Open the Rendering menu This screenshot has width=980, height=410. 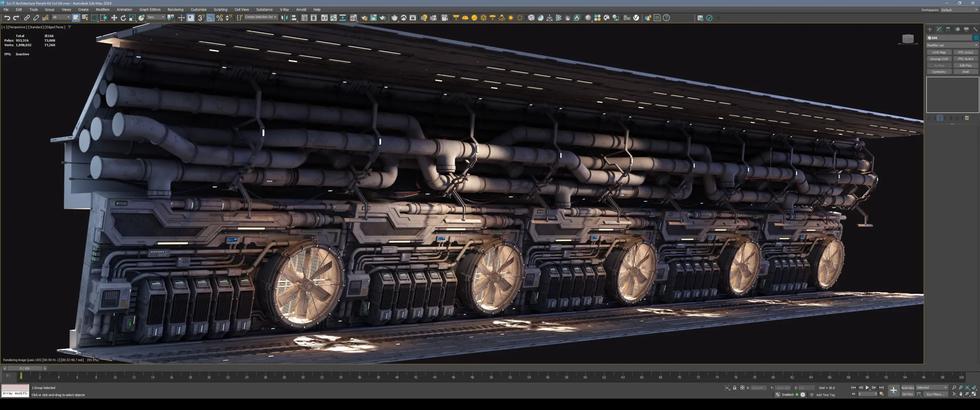175,10
